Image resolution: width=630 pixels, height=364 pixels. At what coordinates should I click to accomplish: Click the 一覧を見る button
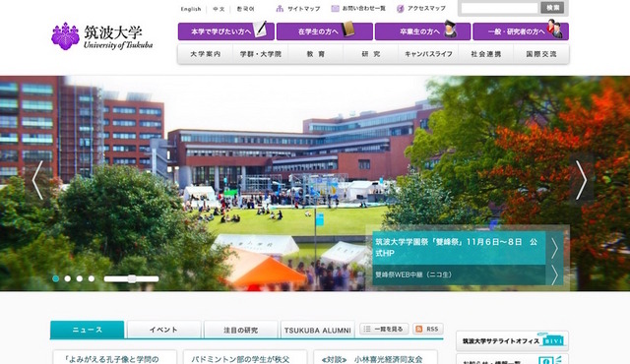coord(384,330)
